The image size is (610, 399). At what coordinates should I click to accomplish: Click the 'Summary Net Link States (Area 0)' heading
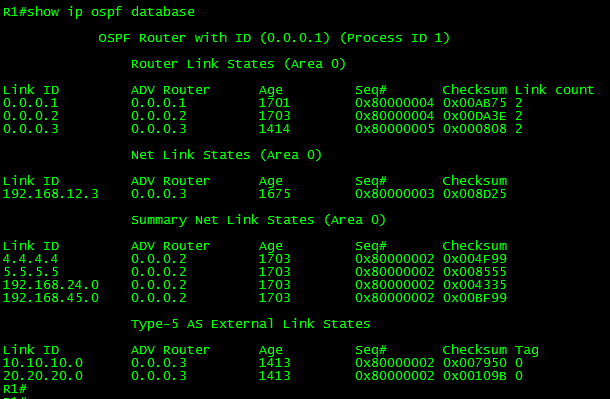pos(258,220)
